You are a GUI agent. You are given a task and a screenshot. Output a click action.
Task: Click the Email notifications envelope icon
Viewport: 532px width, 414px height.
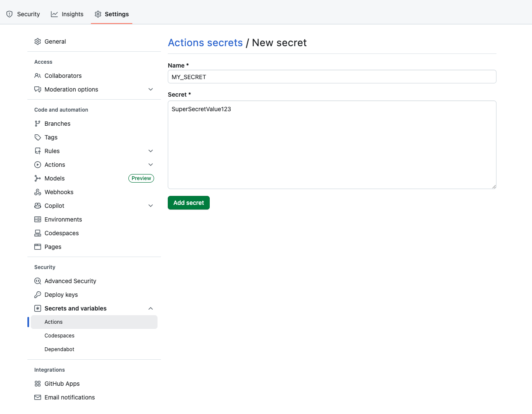(x=38, y=397)
